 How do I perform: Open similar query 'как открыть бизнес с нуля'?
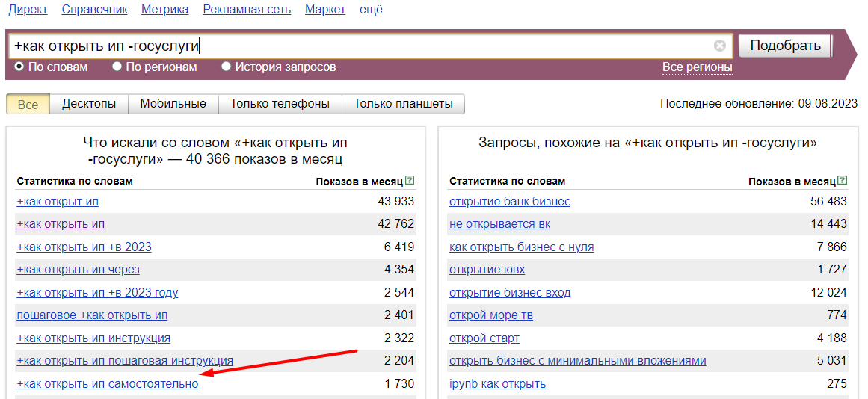[521, 247]
